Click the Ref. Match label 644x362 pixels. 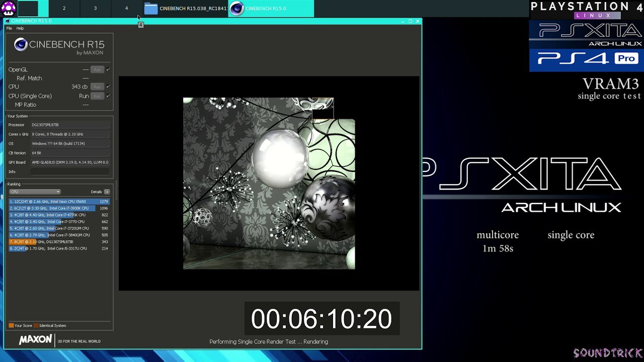click(29, 78)
